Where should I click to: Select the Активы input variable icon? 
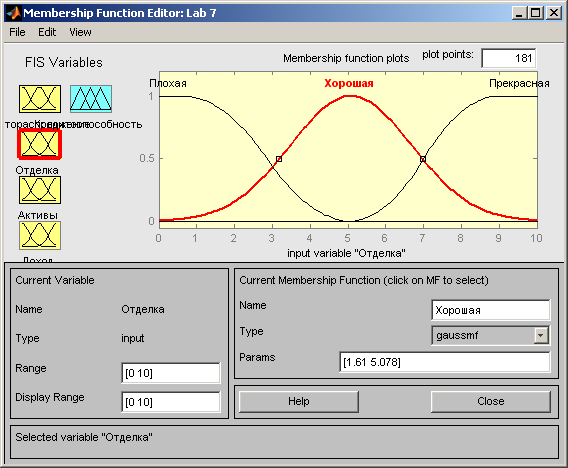(x=40, y=190)
